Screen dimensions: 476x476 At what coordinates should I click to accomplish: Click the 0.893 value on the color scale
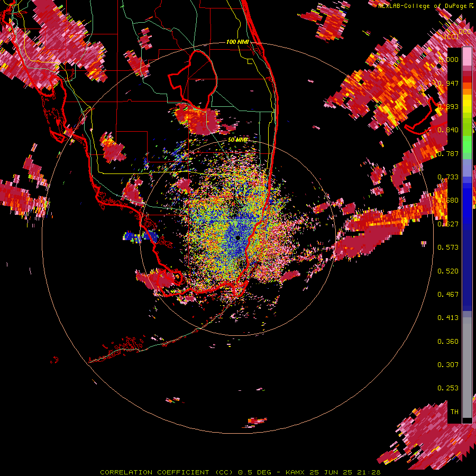click(x=448, y=106)
